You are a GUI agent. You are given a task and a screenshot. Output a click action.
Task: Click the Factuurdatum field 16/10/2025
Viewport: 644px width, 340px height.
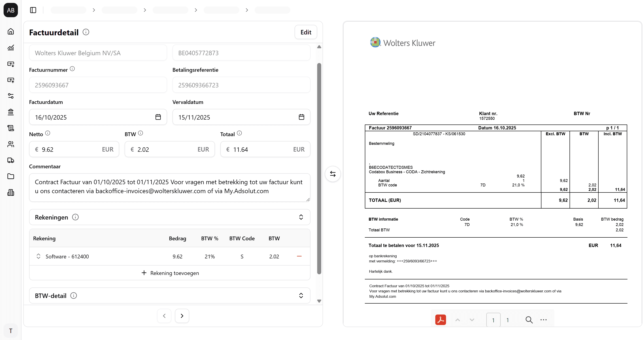[x=98, y=117]
